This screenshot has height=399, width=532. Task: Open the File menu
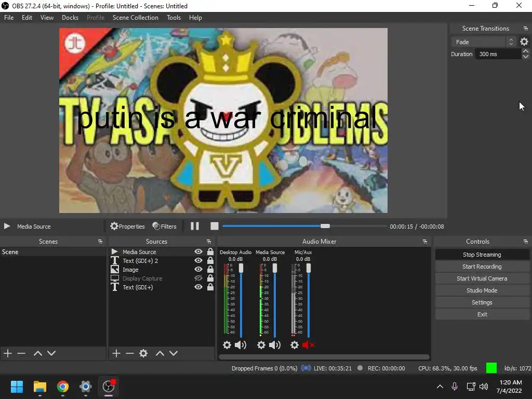click(9, 18)
